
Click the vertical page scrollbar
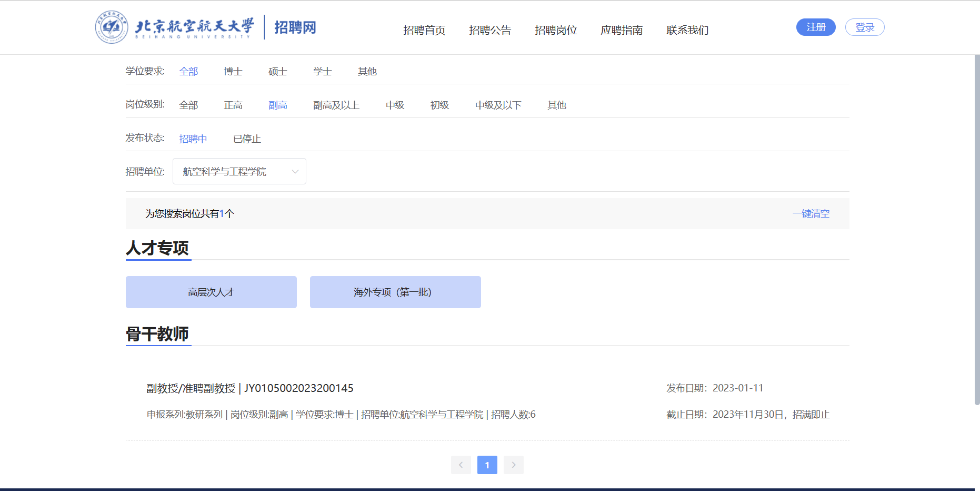(x=977, y=230)
